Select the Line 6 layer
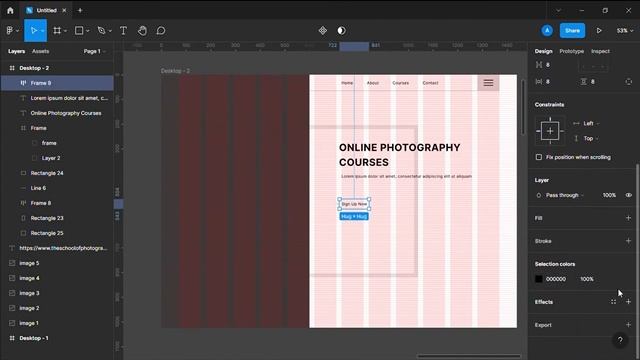 point(57,188)
